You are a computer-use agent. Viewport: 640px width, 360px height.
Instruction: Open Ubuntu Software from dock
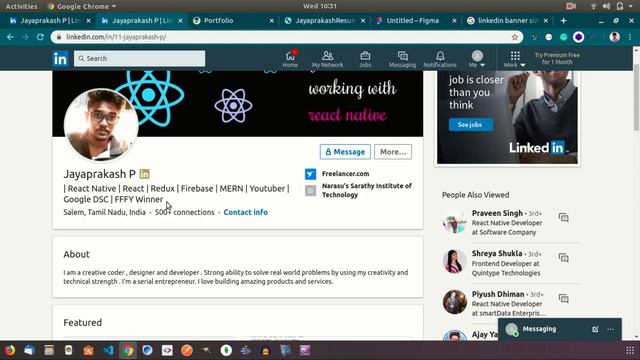coord(89,351)
